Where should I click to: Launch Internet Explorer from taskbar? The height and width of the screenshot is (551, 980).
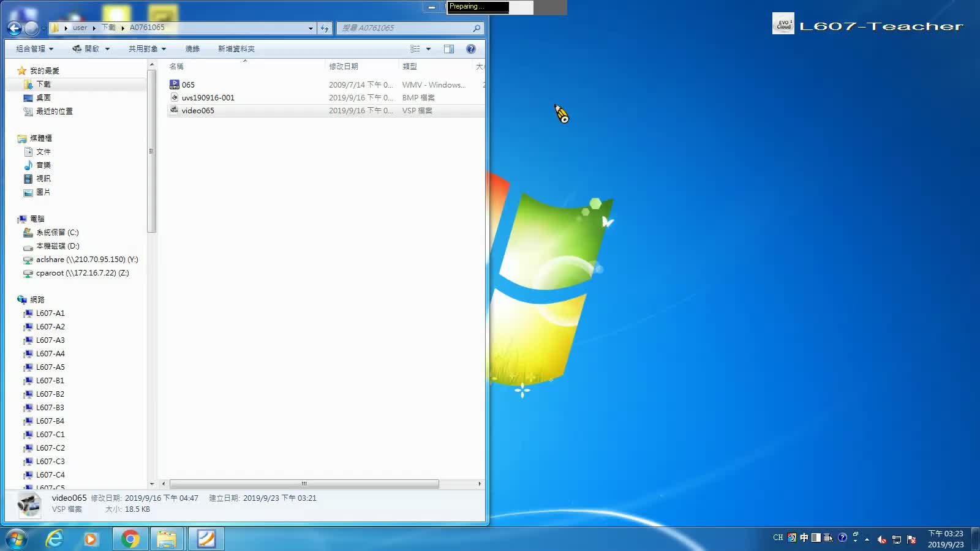click(55, 539)
